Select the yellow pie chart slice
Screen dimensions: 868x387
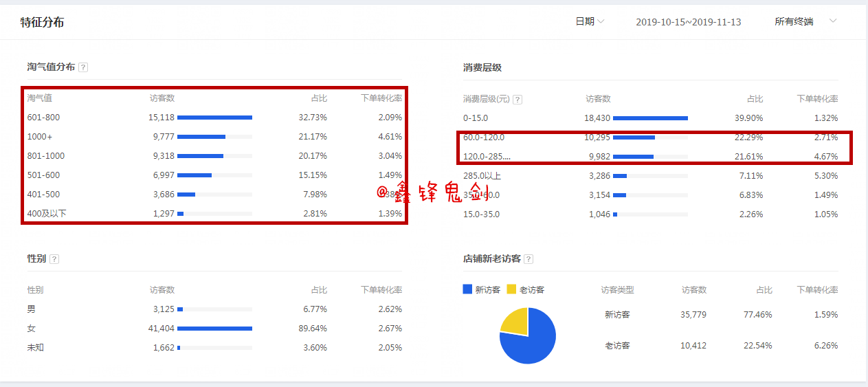[x=516, y=322]
